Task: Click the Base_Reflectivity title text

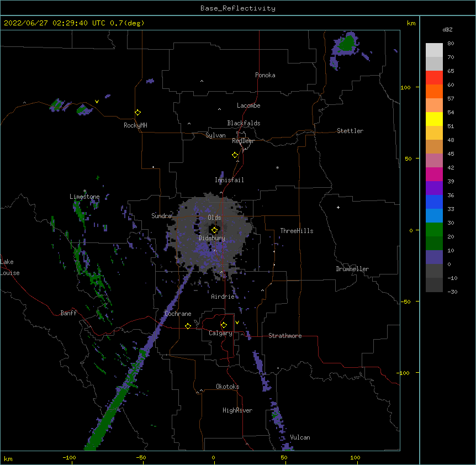Action: [238, 8]
